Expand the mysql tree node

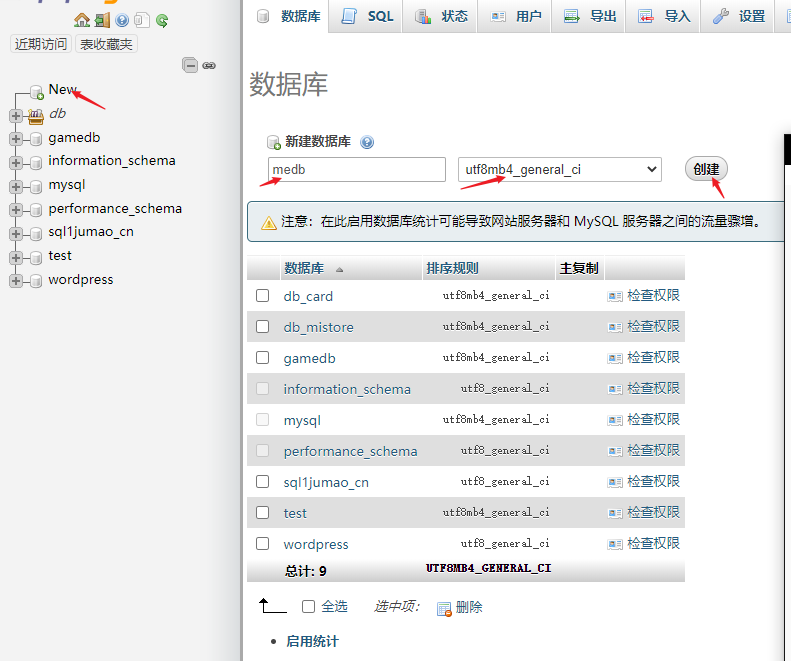pyautogui.click(x=16, y=187)
